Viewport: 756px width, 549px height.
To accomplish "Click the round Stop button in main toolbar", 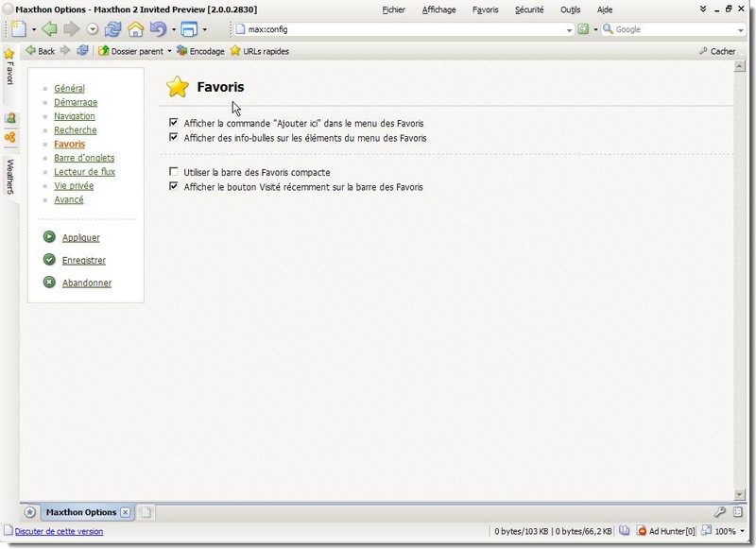I will (93, 30).
